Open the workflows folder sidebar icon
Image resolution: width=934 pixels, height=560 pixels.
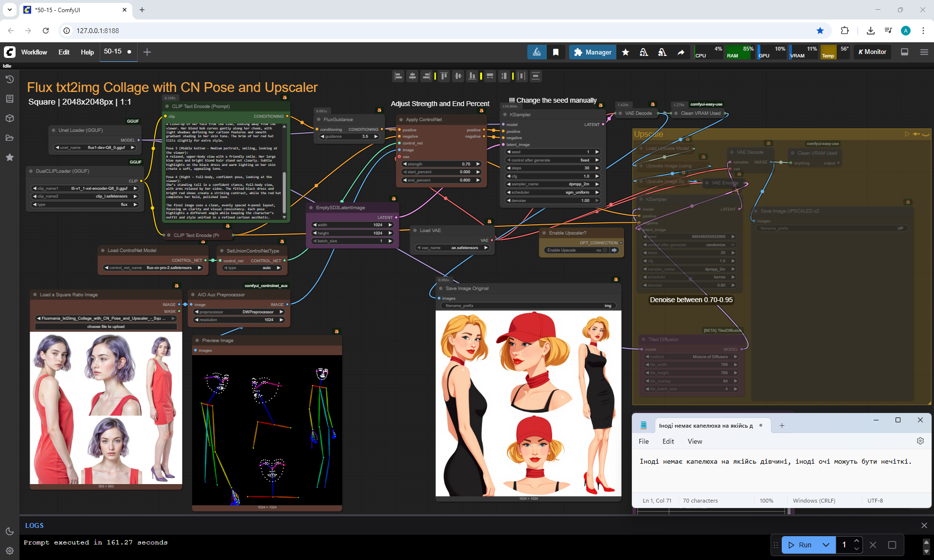pyautogui.click(x=9, y=138)
